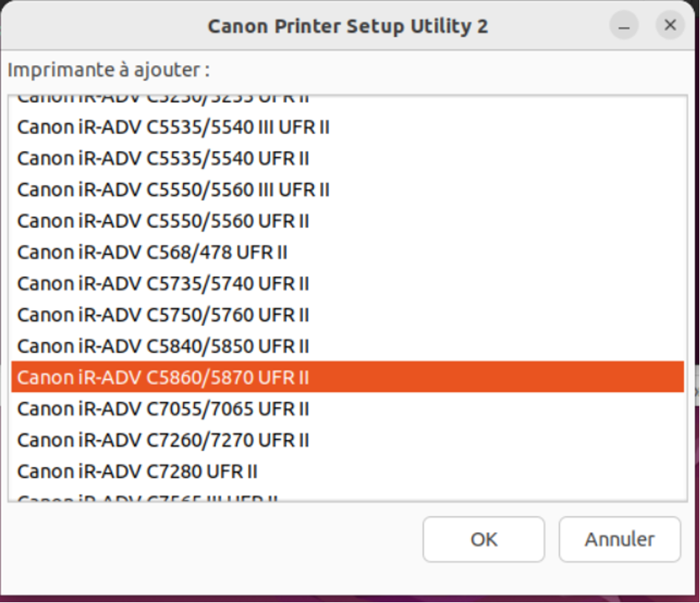Click the partially visible top list entry
This screenshot has width=700, height=603.
(163, 99)
